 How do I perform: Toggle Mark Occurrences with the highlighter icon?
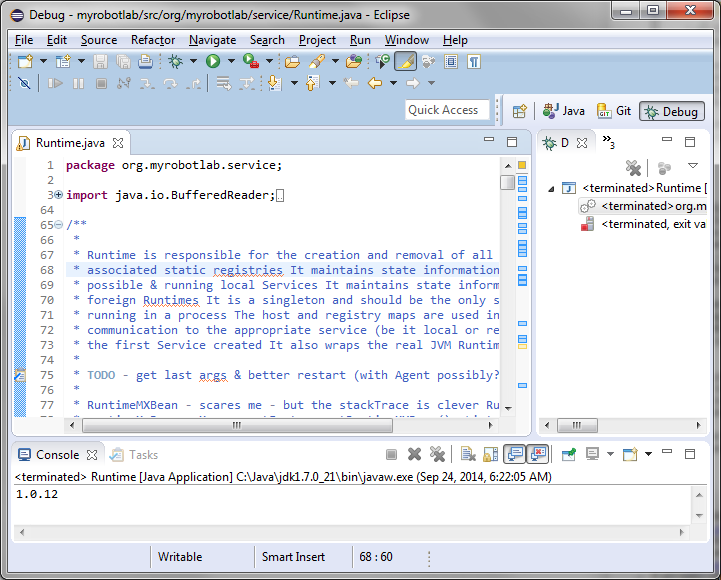point(405,61)
